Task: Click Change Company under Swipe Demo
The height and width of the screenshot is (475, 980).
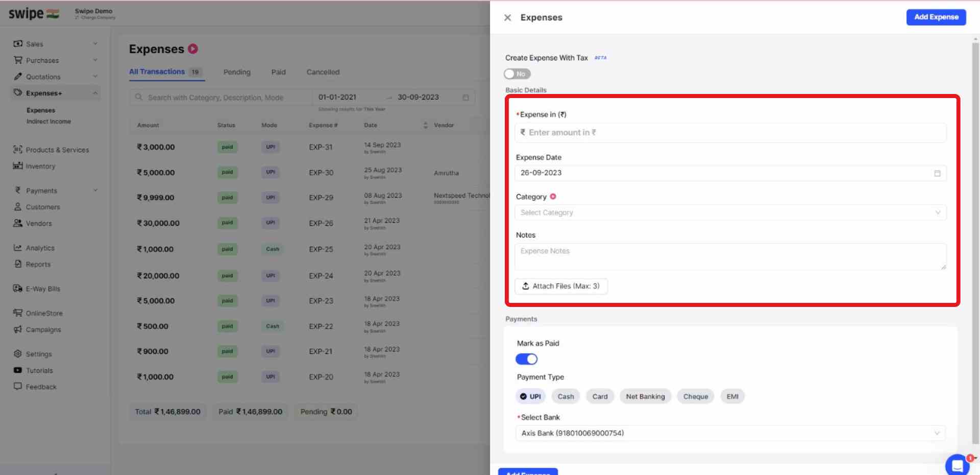Action: point(95,18)
